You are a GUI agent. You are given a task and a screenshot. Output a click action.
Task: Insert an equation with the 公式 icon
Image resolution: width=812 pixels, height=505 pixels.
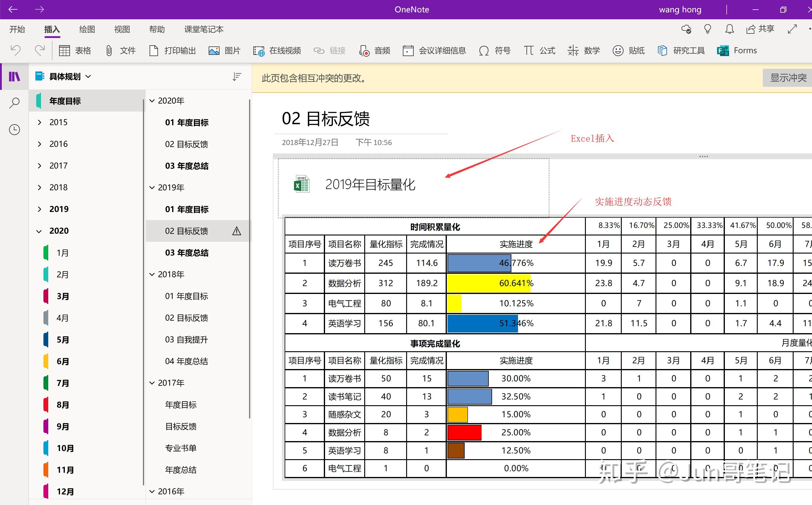click(539, 50)
